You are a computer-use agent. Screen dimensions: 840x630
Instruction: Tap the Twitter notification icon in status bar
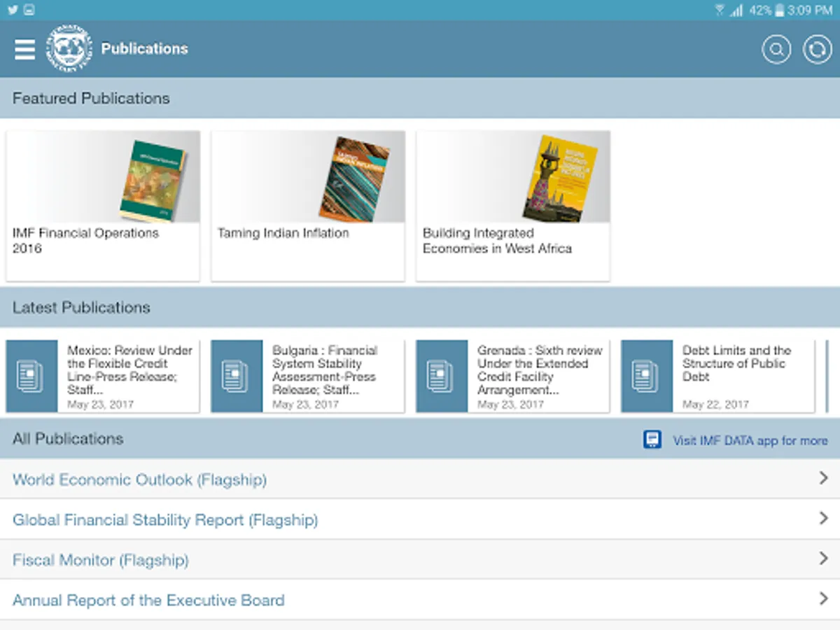pos(13,10)
